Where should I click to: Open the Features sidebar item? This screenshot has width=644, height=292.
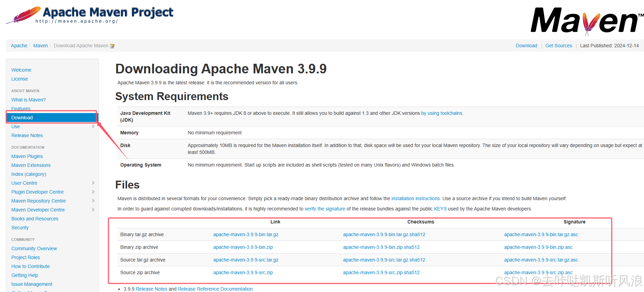click(x=21, y=109)
